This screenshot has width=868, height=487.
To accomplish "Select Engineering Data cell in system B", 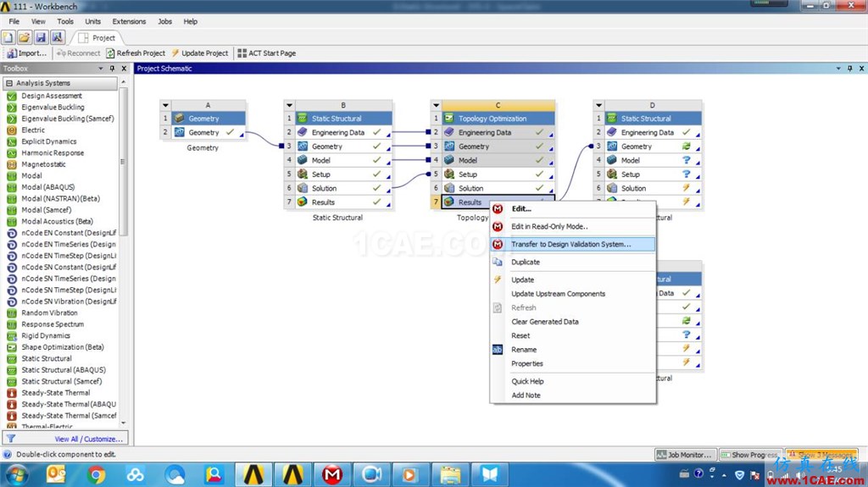I will pos(343,133).
